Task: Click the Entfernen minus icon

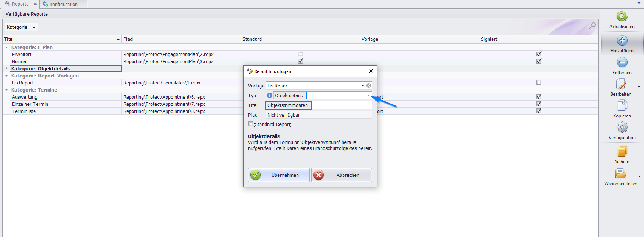Action: pyautogui.click(x=622, y=62)
